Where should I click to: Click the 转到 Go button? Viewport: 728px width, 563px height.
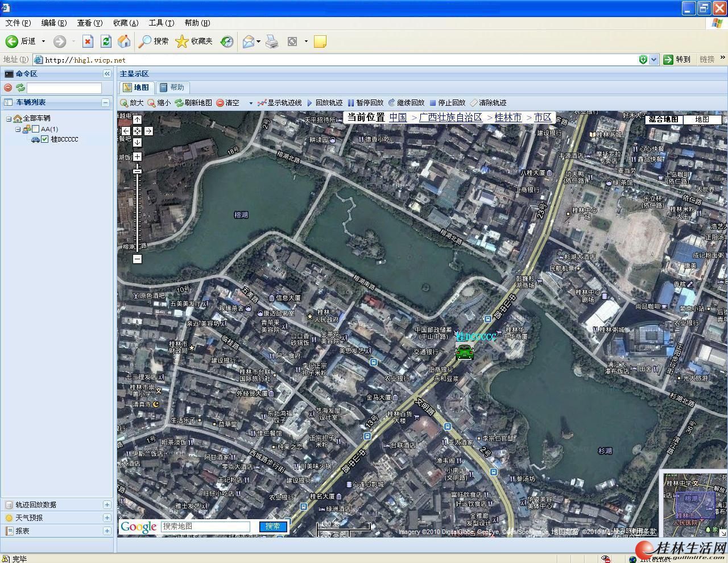point(677,59)
